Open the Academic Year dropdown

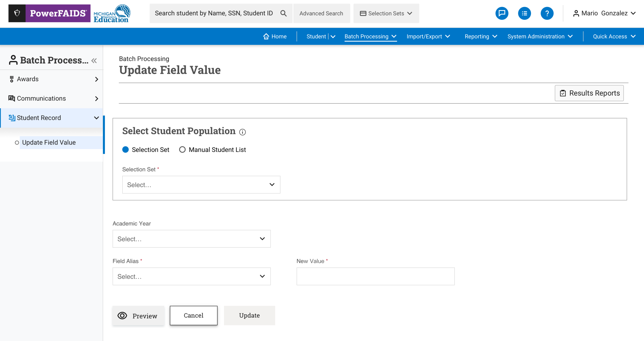(x=191, y=239)
